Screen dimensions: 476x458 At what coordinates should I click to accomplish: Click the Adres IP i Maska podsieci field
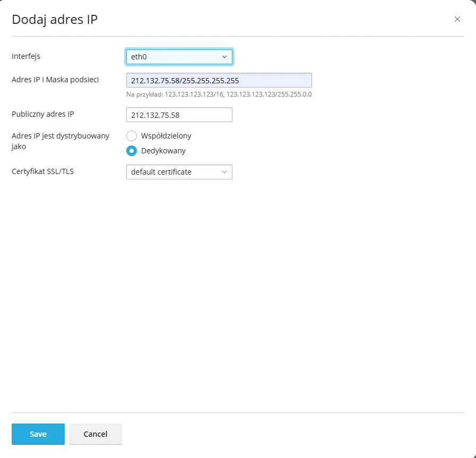click(x=219, y=81)
